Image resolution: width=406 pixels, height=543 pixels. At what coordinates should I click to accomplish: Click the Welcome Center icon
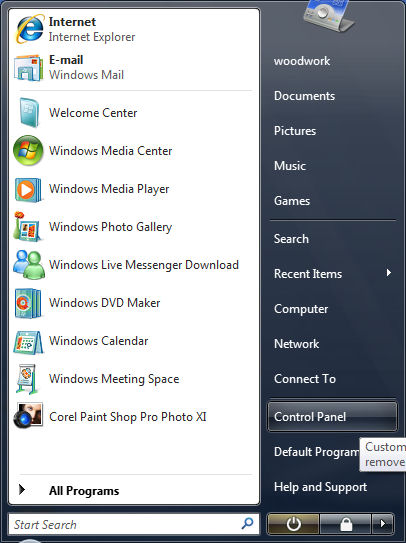(x=28, y=113)
